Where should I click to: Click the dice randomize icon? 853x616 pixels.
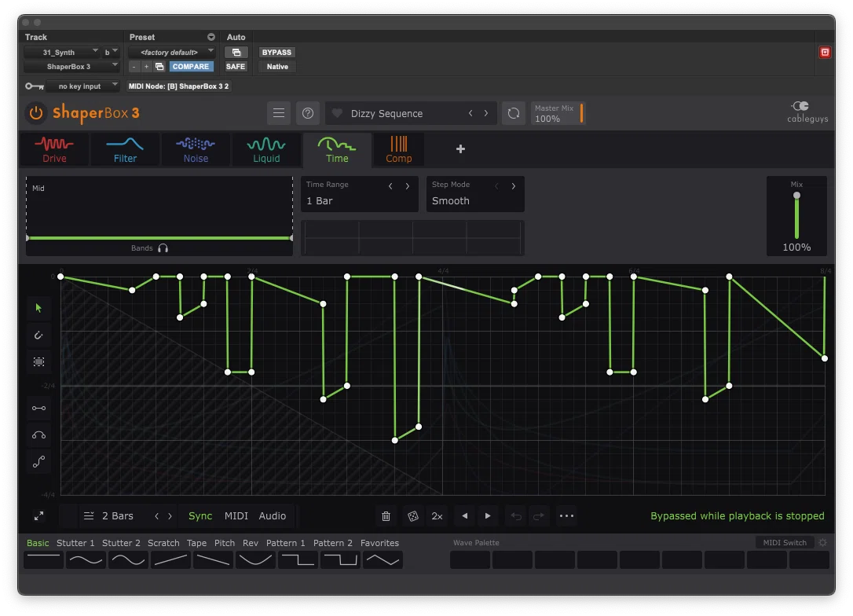413,516
